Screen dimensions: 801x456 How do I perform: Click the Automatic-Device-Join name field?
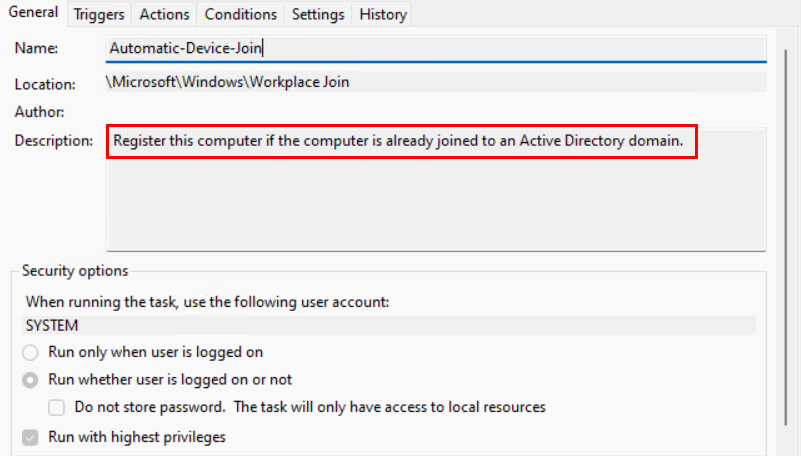[x=436, y=47]
